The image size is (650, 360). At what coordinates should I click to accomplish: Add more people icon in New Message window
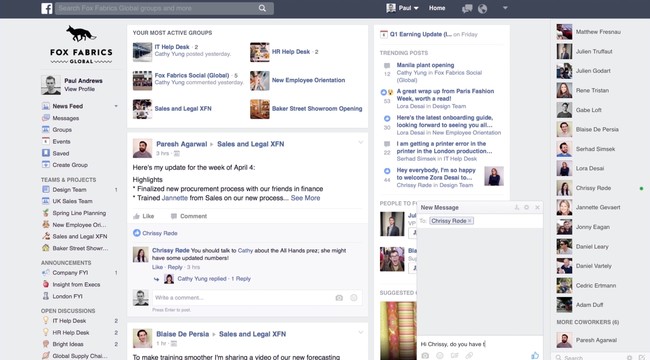517,207
